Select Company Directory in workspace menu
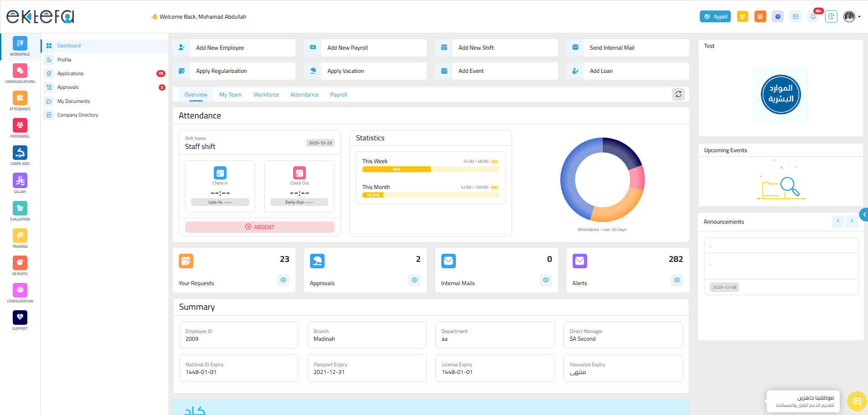This screenshot has height=415, width=868. pos(78,115)
